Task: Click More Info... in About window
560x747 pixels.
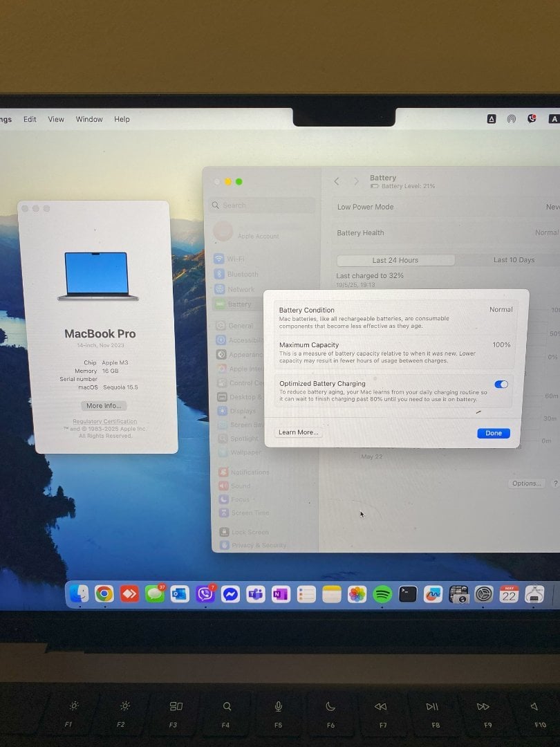Action: [104, 405]
